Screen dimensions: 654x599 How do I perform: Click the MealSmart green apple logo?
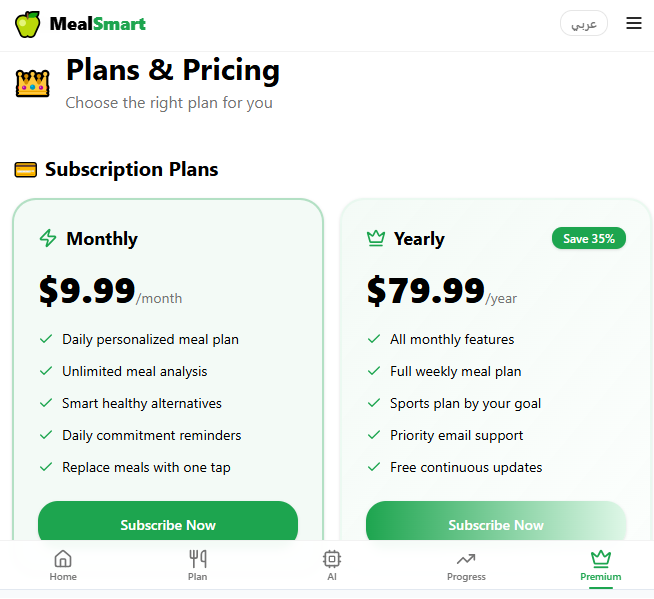click(28, 24)
